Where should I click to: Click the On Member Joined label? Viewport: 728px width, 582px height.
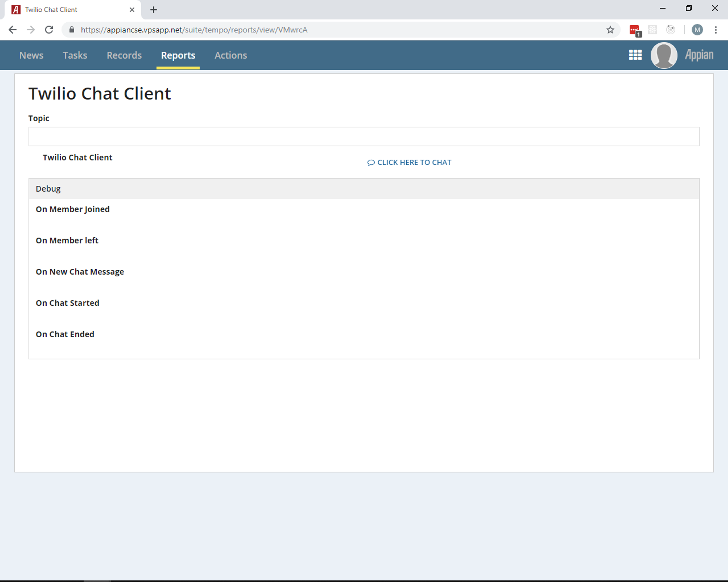(73, 209)
